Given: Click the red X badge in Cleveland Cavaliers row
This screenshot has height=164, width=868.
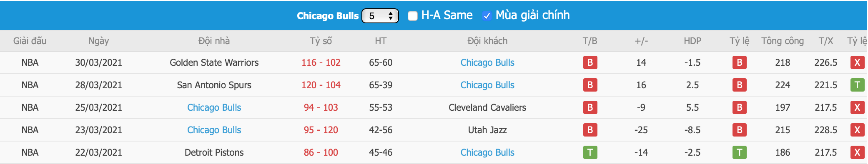Looking at the screenshot, I should click(857, 107).
